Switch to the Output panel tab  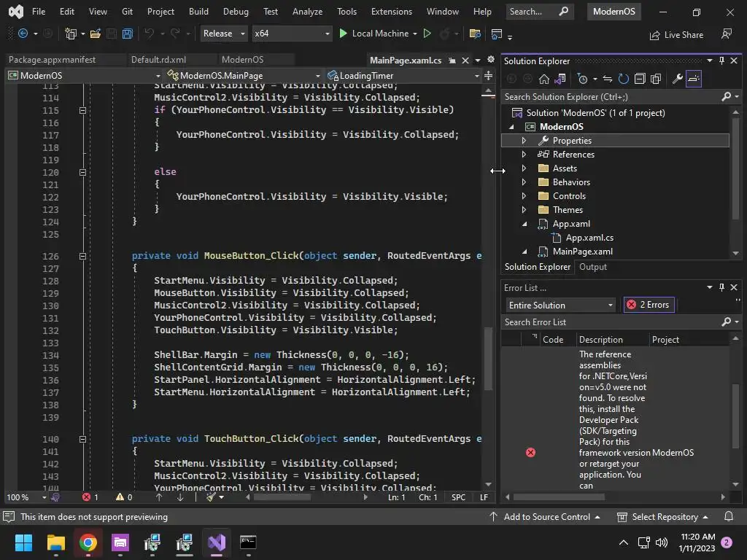point(592,267)
